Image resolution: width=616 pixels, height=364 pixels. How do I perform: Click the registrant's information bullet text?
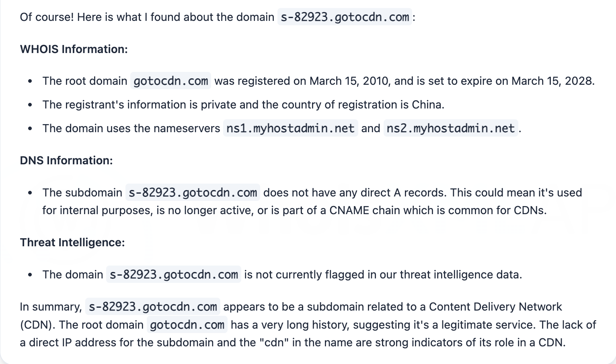pos(201,105)
